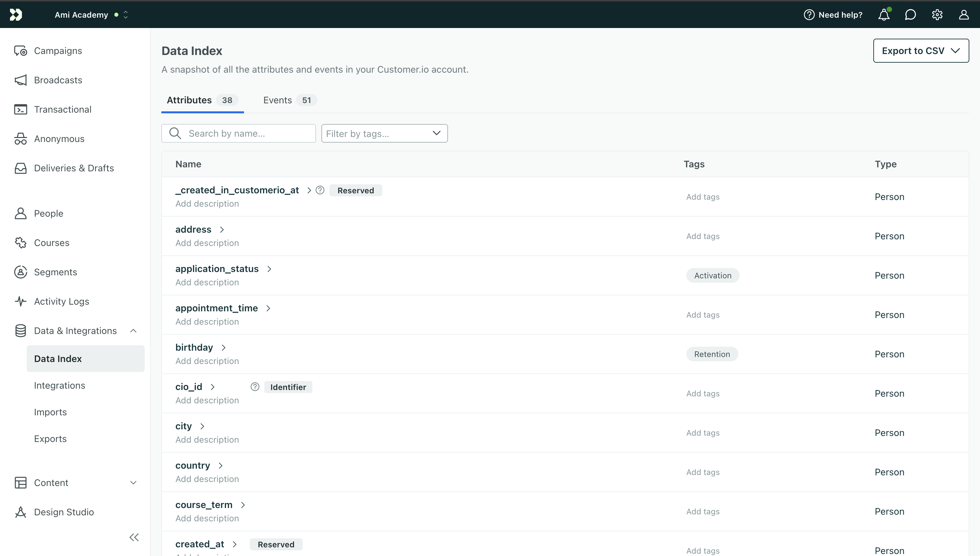Click the Transactional terminal icon
This screenshot has width=980, height=556.
coord(21,110)
